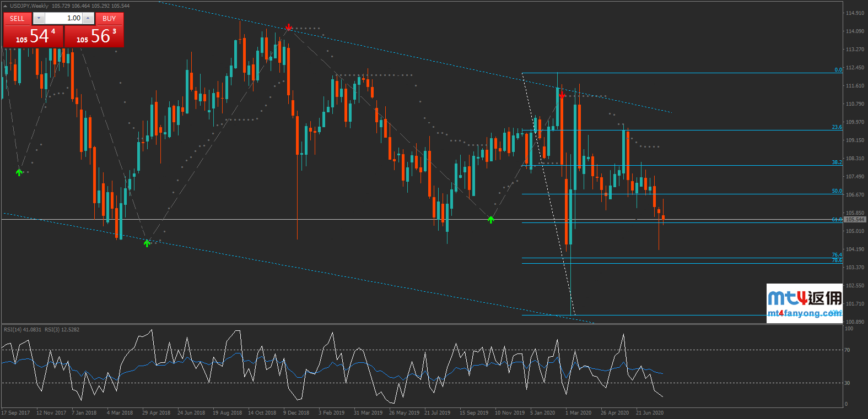Collapse the one-click trading panel triangle
This screenshot has width=868, height=419.
point(6,6)
